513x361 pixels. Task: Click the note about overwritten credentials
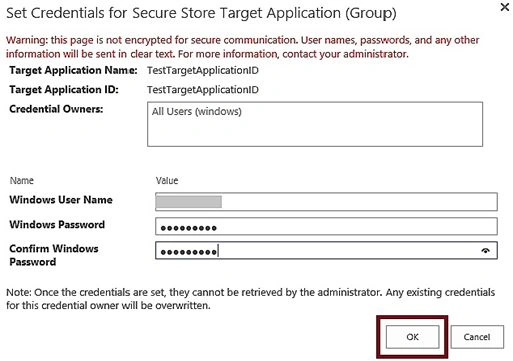pyautogui.click(x=250, y=299)
